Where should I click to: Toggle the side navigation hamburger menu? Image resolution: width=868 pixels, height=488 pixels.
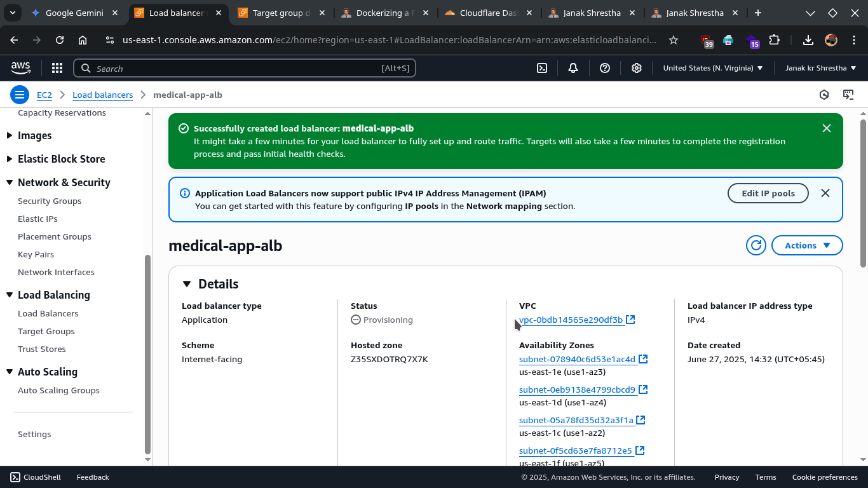pyautogui.click(x=20, y=95)
